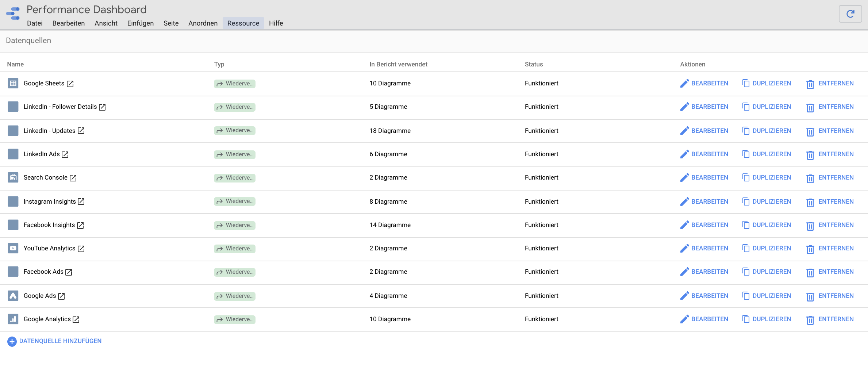
Task: Click the Google Ads connector icon
Action: pyautogui.click(x=13, y=296)
